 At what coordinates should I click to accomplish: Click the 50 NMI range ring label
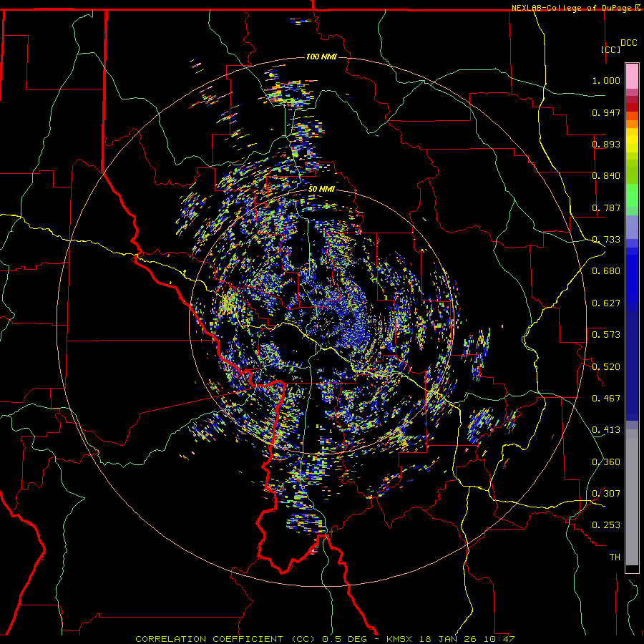321,189
